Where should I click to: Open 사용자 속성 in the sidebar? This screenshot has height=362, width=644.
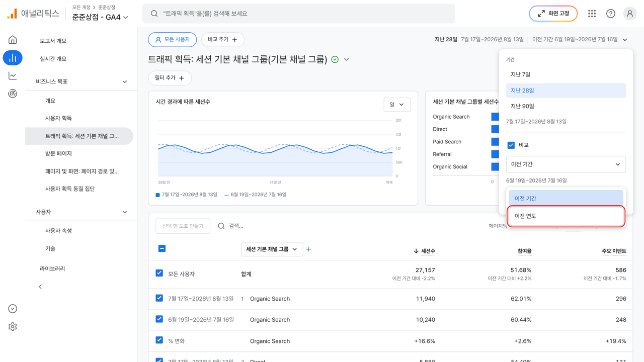(x=59, y=231)
